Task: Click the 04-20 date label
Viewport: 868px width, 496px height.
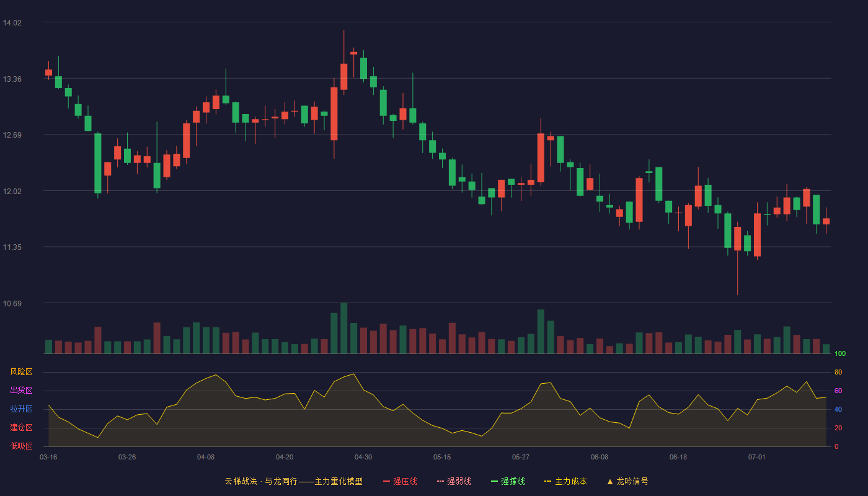Action: click(x=285, y=457)
